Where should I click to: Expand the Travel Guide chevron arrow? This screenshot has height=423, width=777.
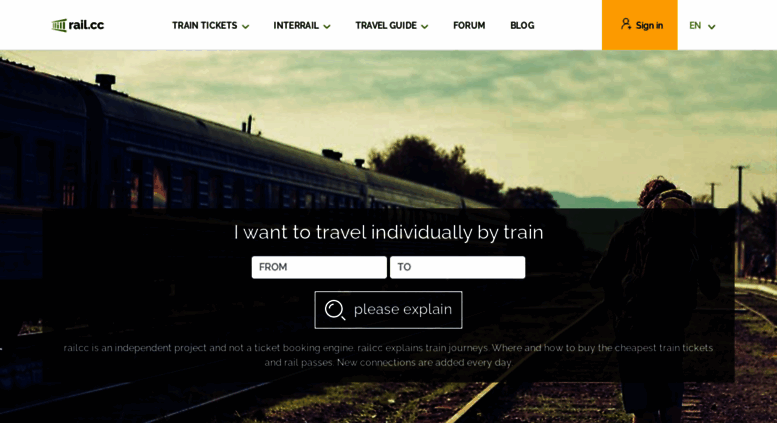(x=425, y=27)
